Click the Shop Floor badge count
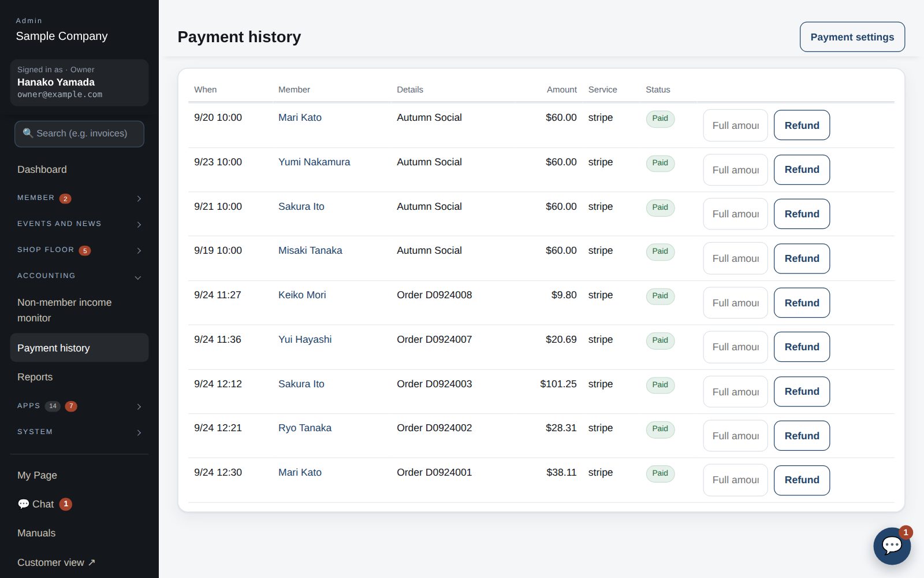Screen dimensions: 924x578 [x=85, y=250]
